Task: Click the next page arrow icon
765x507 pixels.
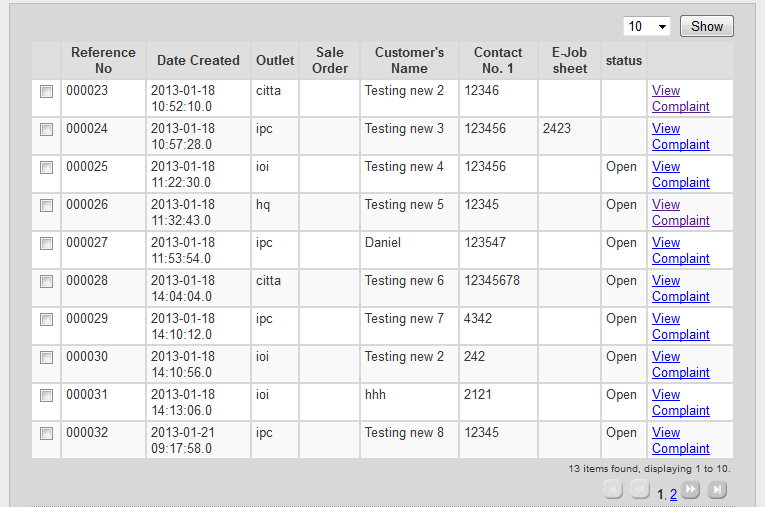Action: [x=691, y=490]
